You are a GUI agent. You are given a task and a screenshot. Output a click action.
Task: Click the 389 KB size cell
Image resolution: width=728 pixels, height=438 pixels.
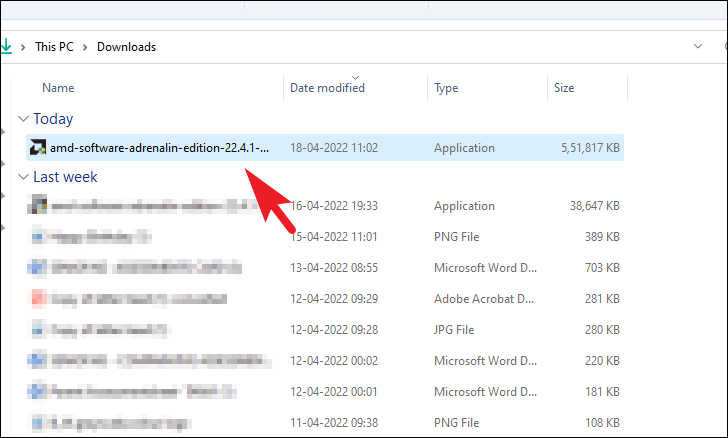coord(602,237)
